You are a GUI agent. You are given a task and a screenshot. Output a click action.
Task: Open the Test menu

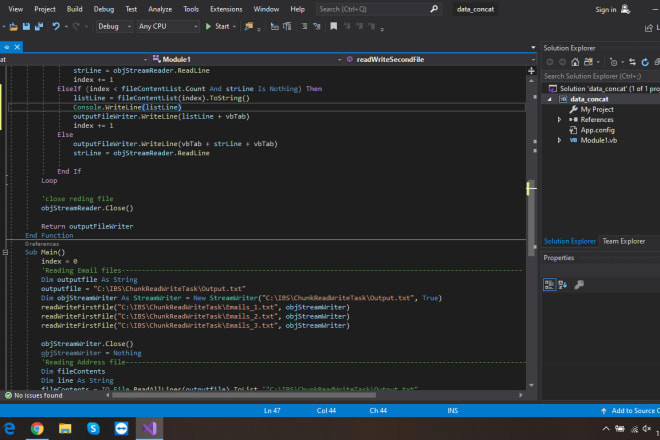coord(131,9)
